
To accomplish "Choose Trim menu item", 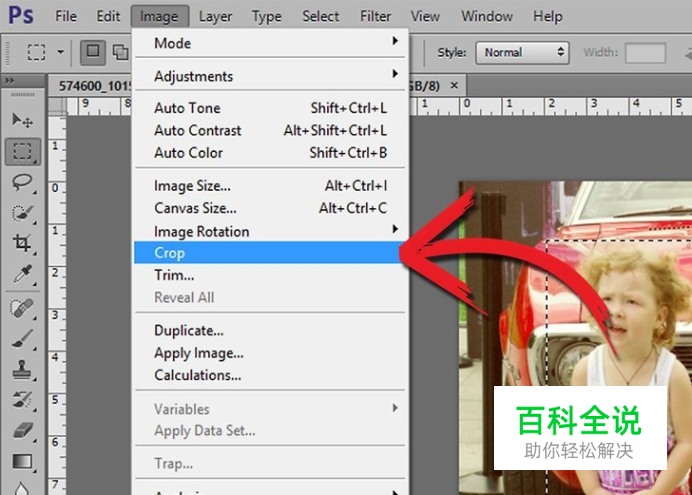I will pyautogui.click(x=270, y=275).
